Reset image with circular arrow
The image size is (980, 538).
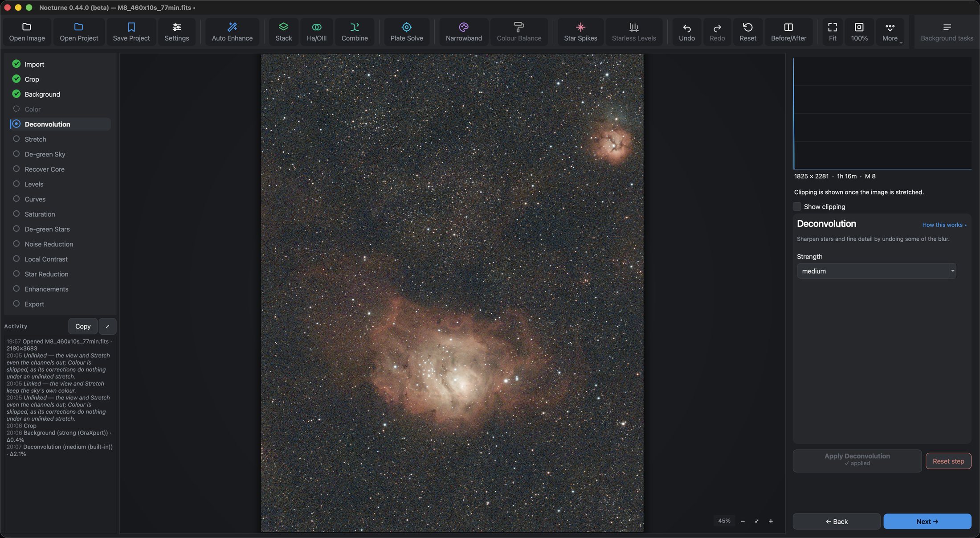click(x=747, y=32)
